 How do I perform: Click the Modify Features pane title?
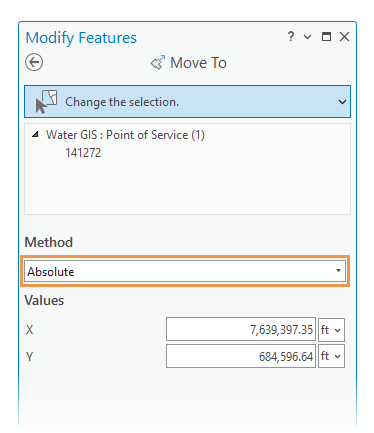tap(81, 38)
